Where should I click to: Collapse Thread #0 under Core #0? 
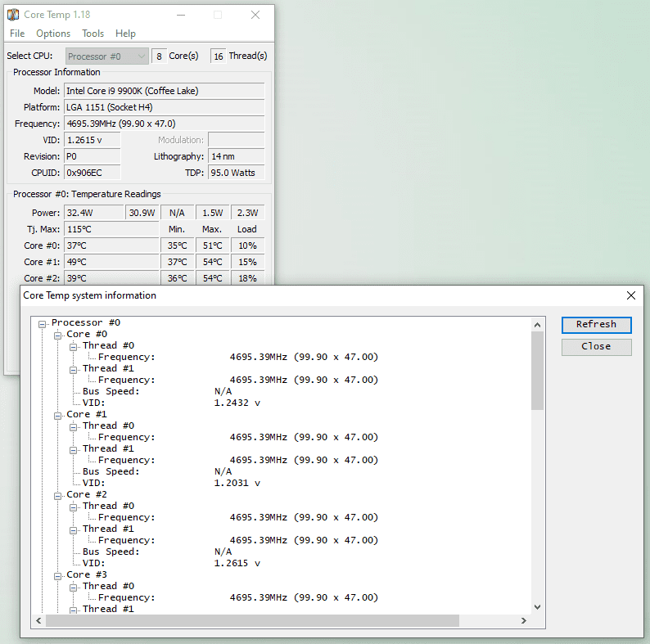74,347
